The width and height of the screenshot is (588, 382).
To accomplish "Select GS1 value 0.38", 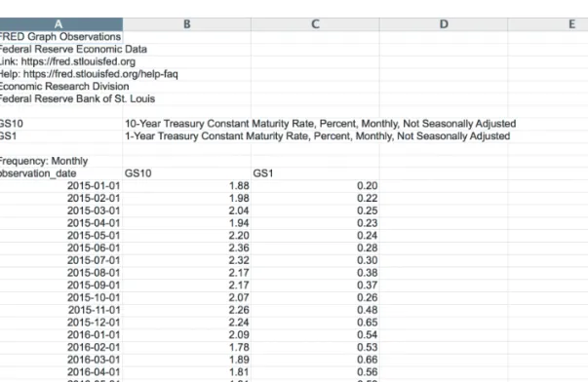I will click(x=315, y=273).
